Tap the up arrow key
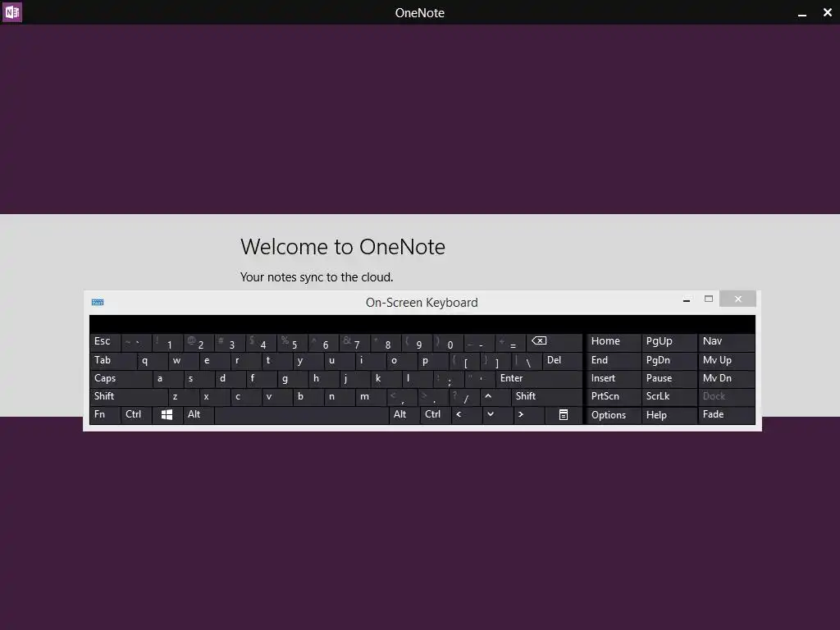This screenshot has height=630, width=840. pyautogui.click(x=495, y=396)
